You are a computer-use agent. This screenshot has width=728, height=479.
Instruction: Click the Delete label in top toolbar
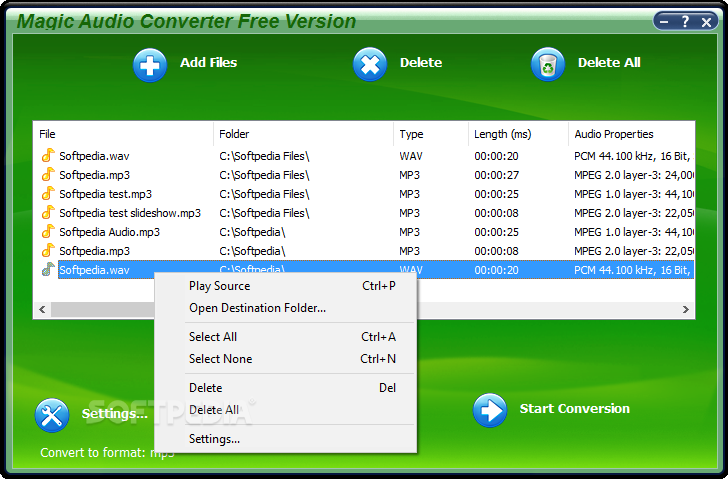[421, 63]
